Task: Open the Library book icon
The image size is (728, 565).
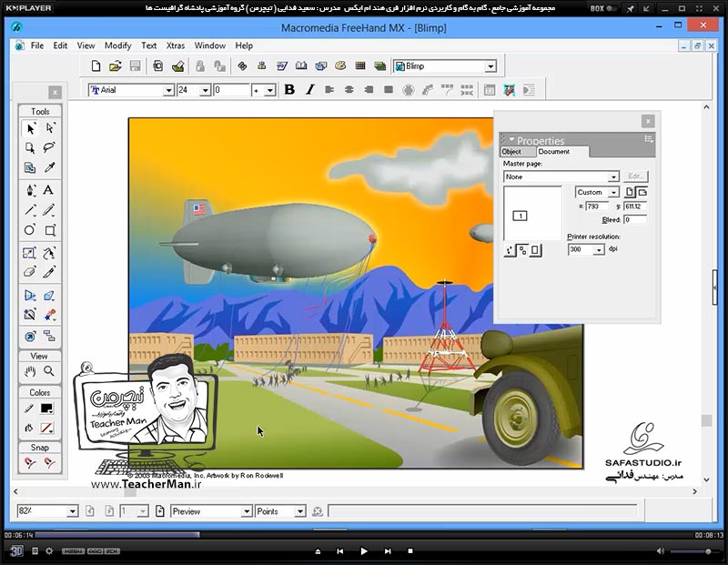Action: tap(301, 66)
